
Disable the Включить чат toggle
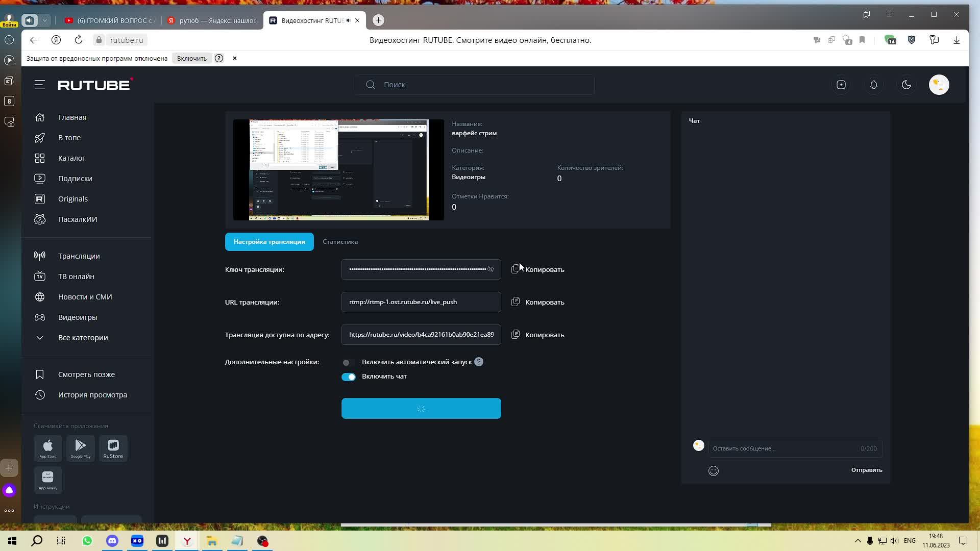click(x=349, y=377)
